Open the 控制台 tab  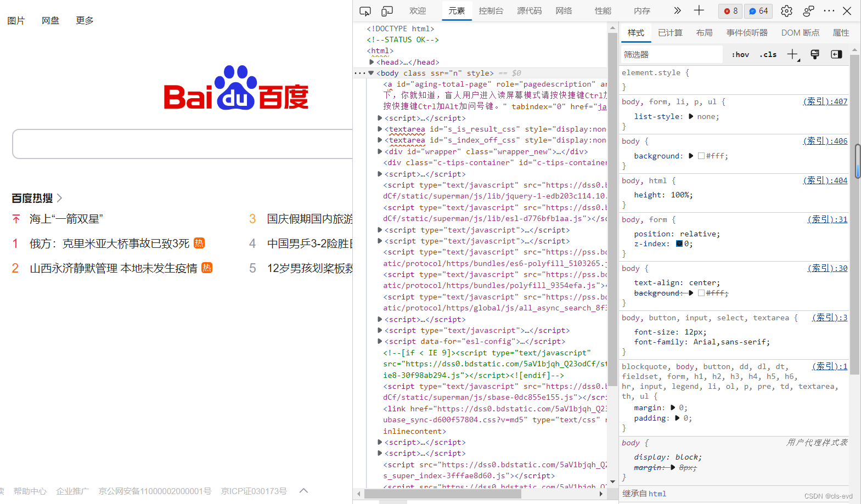(491, 11)
